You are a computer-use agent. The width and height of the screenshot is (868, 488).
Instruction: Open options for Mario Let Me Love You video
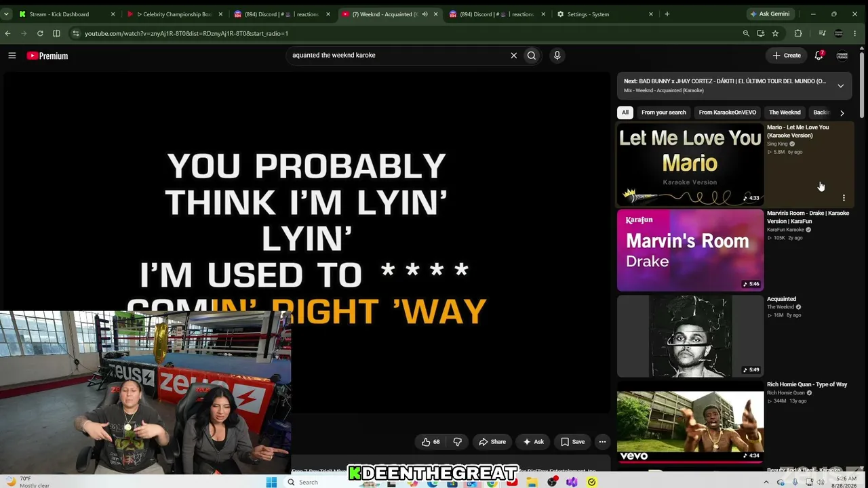(x=844, y=198)
